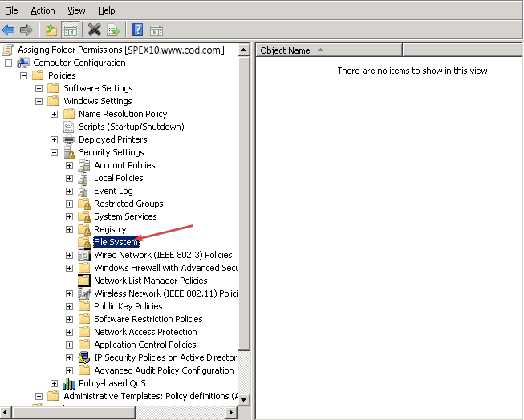The image size is (524, 420).
Task: Expand Name Resolution Policy node
Action: pos(54,114)
